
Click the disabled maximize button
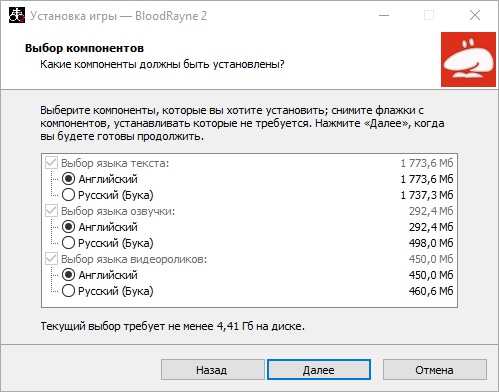(x=429, y=15)
